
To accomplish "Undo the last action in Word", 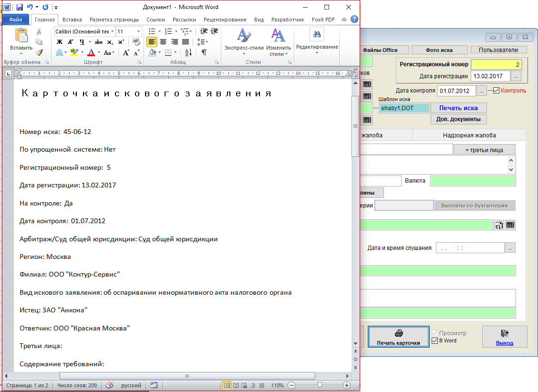I will coord(30,7).
